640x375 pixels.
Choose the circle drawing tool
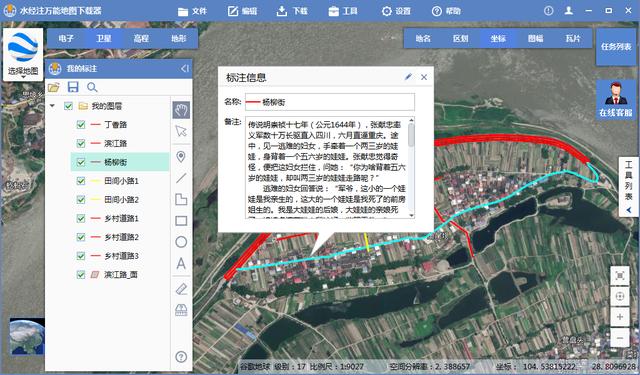[181, 242]
